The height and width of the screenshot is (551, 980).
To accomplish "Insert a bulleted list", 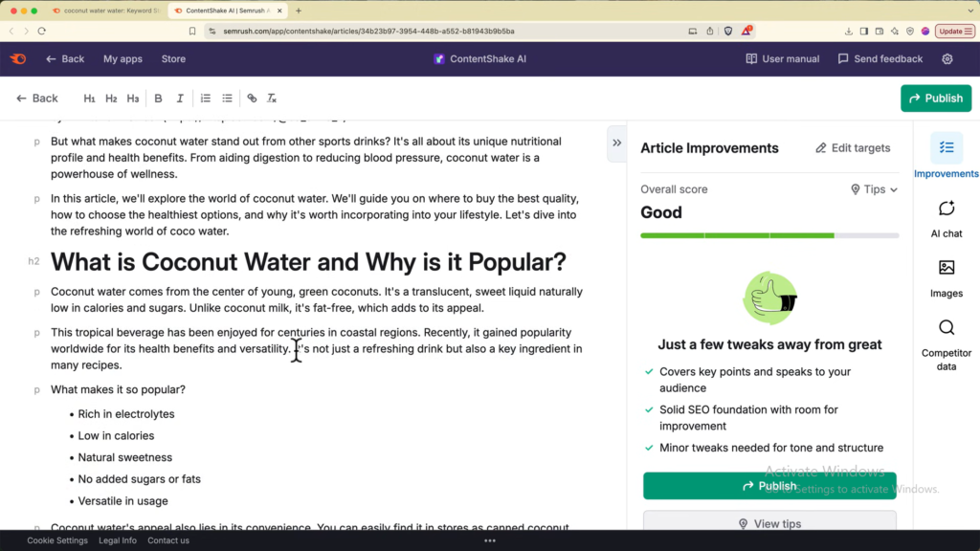I will (227, 99).
